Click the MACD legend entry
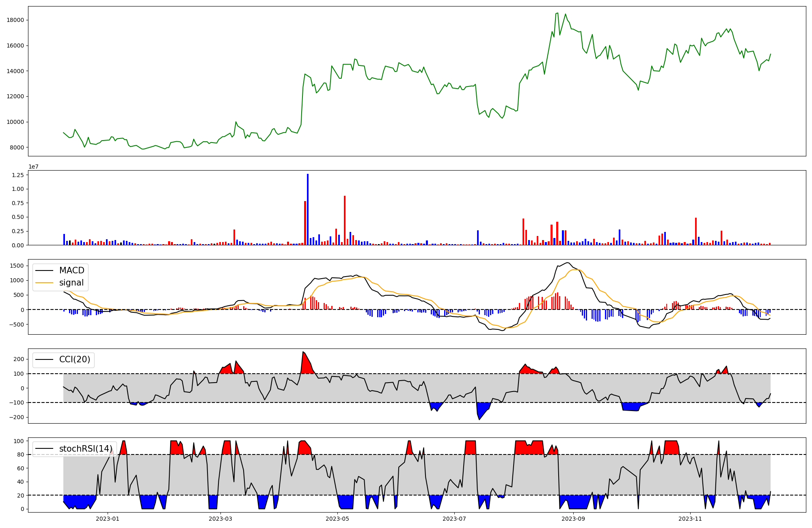Viewport: 812px width, 528px height. (x=71, y=270)
